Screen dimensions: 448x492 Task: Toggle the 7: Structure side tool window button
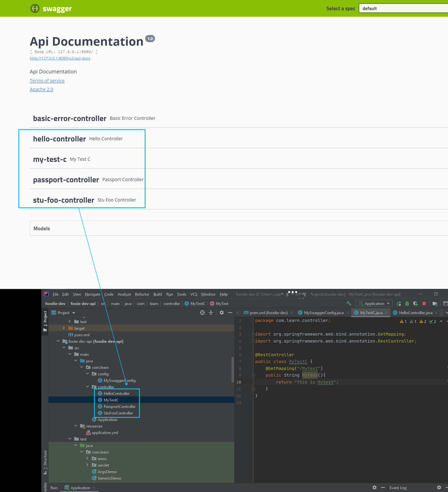pyautogui.click(x=45, y=462)
